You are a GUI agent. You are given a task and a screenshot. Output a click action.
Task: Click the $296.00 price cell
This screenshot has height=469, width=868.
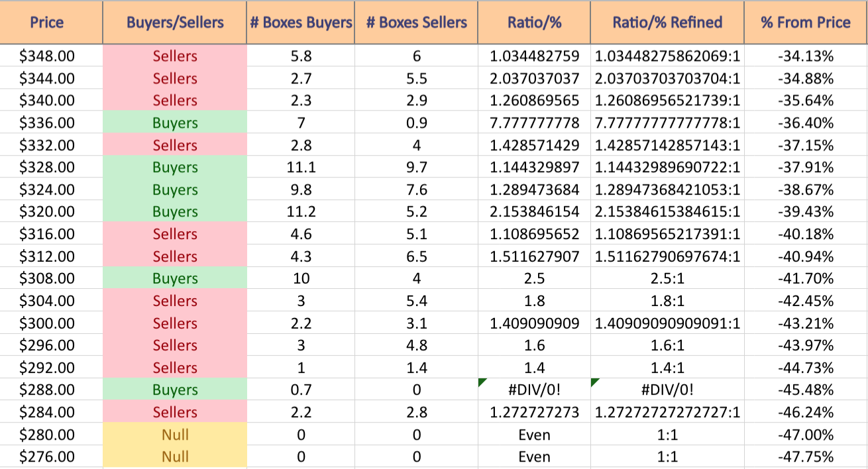51,345
